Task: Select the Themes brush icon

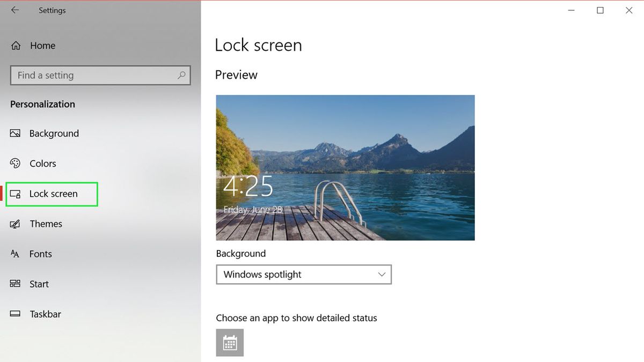Action: (x=16, y=224)
